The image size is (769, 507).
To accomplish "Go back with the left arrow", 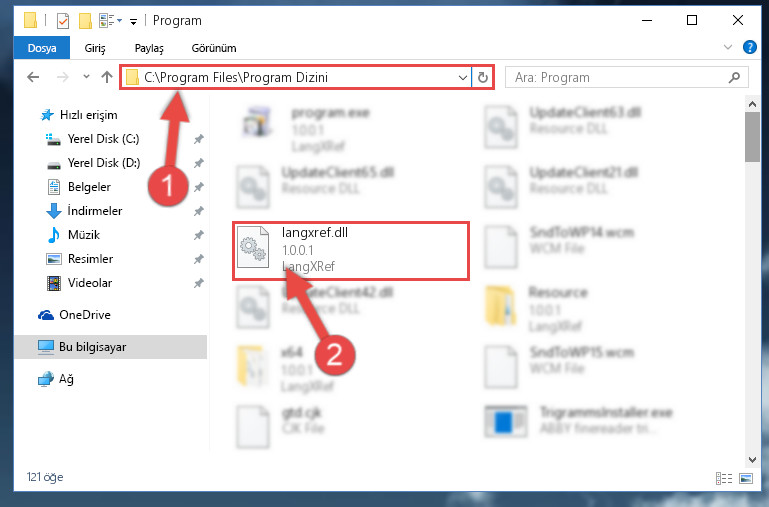I will coord(33,77).
